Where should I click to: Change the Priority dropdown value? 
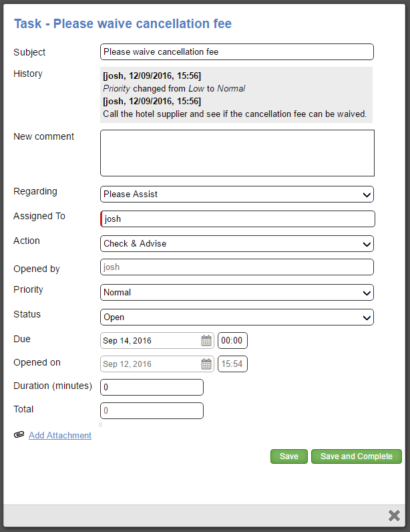click(236, 293)
